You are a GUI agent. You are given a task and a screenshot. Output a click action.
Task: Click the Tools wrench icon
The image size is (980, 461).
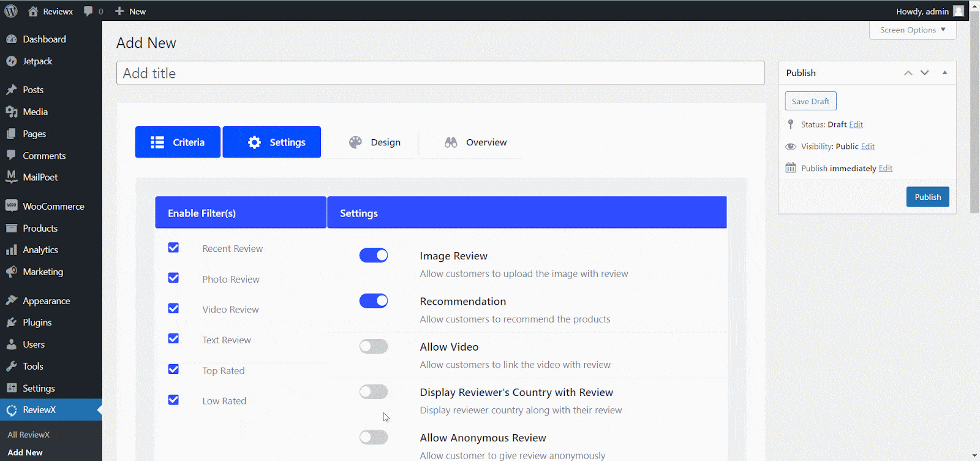(11, 366)
